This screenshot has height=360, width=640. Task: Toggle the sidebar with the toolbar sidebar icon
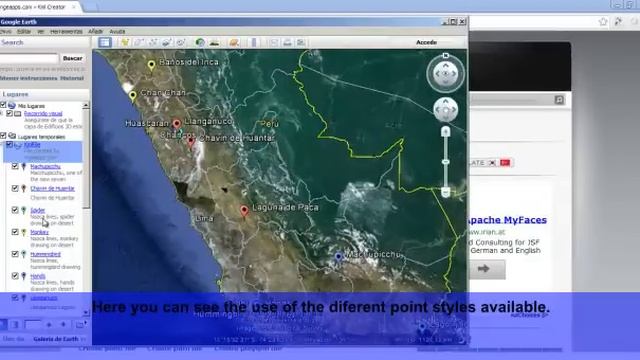click(x=104, y=42)
